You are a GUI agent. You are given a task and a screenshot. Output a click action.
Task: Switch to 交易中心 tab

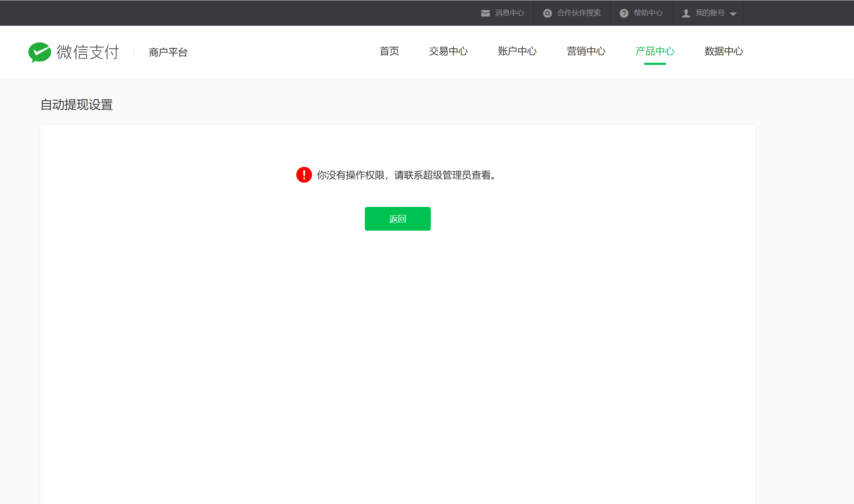tap(448, 51)
